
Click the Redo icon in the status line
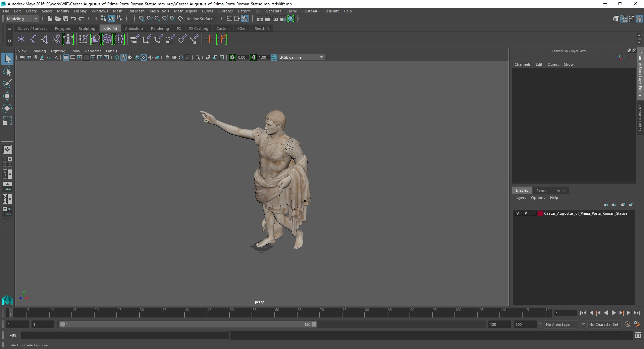pyautogui.click(x=81, y=19)
